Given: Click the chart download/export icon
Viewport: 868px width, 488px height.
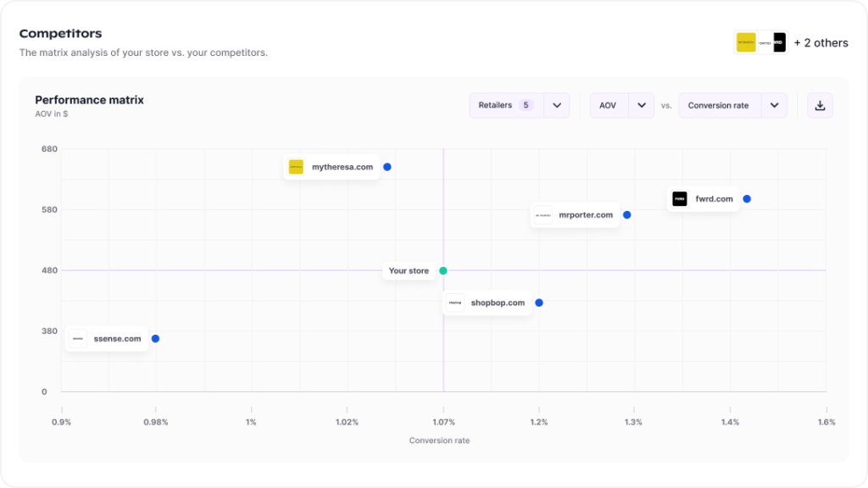Looking at the screenshot, I should point(819,105).
